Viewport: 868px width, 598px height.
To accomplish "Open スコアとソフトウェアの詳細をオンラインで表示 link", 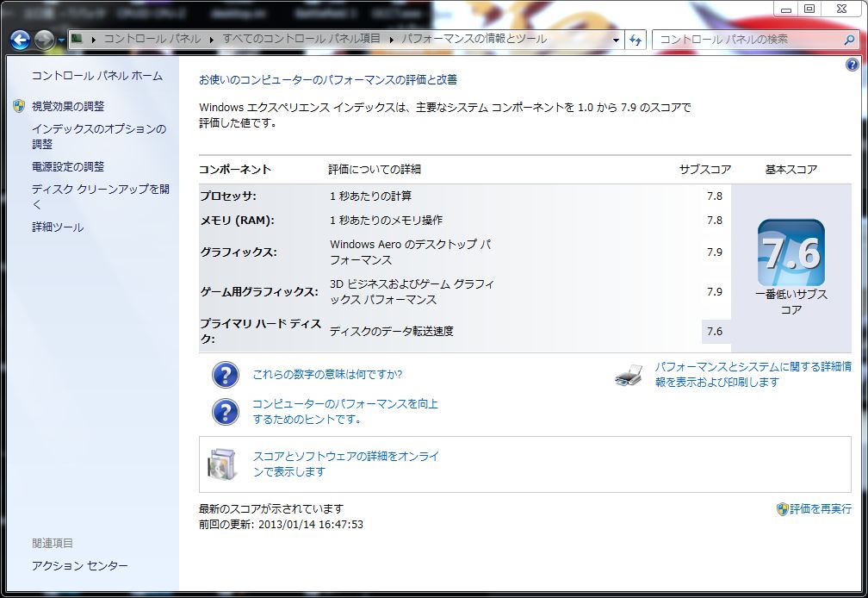I will click(x=346, y=464).
